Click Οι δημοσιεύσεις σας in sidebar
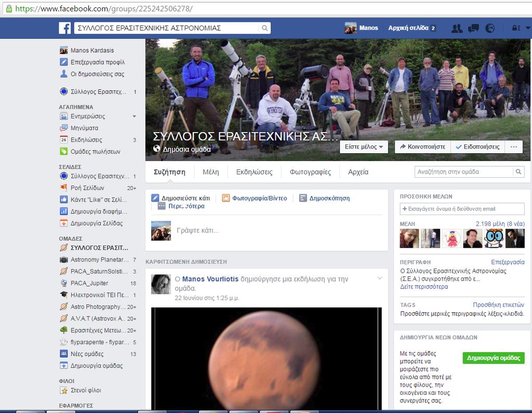This screenshot has width=532, height=413. tap(92, 74)
